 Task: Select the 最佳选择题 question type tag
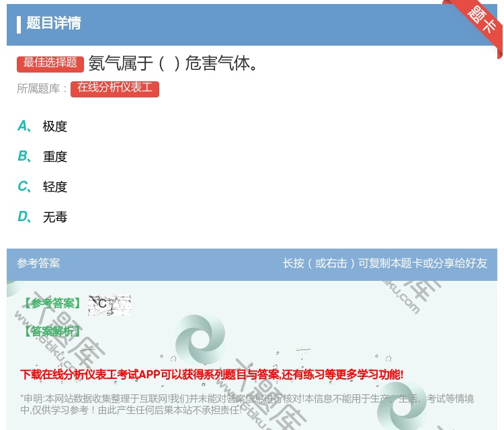(x=50, y=63)
